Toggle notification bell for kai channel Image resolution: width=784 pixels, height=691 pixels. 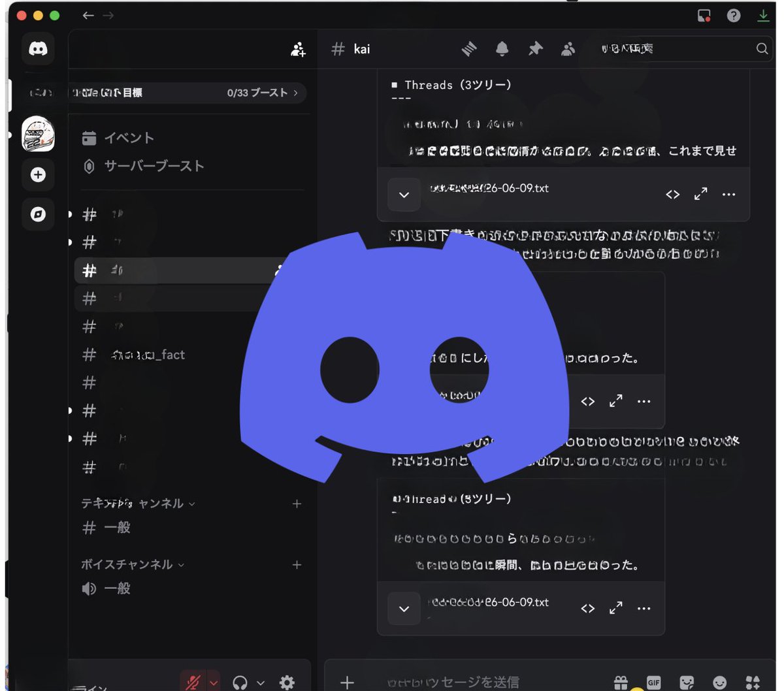tap(502, 49)
